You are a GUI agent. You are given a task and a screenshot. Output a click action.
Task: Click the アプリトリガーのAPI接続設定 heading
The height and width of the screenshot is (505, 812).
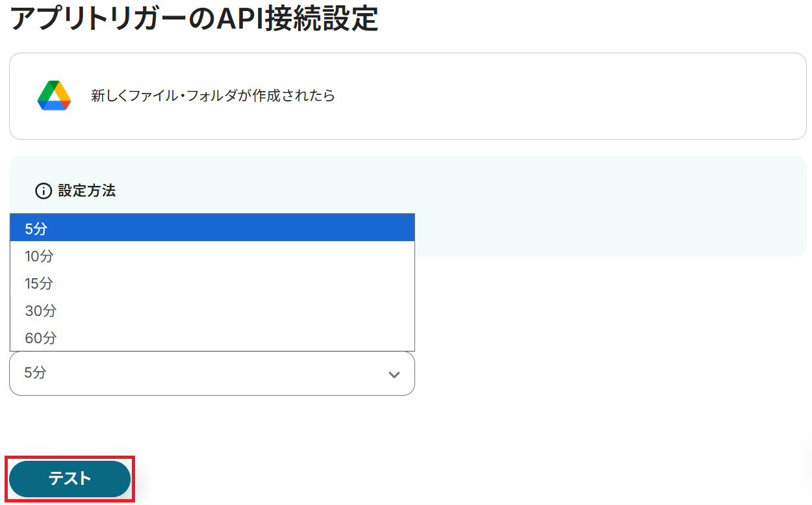coord(194,19)
